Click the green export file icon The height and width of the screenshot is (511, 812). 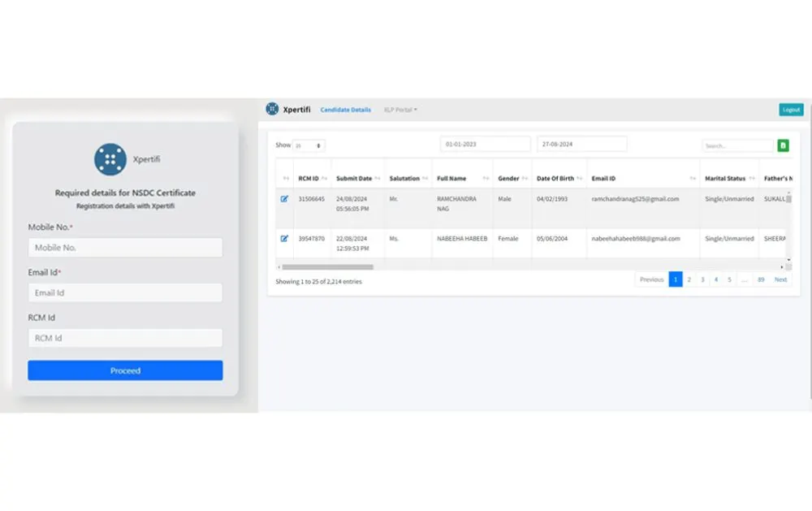click(x=783, y=145)
